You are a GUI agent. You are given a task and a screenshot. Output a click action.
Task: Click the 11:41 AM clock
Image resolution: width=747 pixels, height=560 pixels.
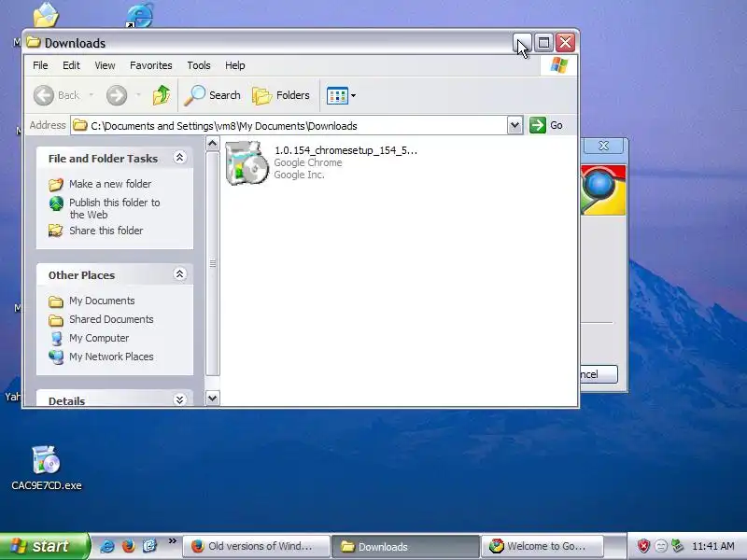[713, 546]
